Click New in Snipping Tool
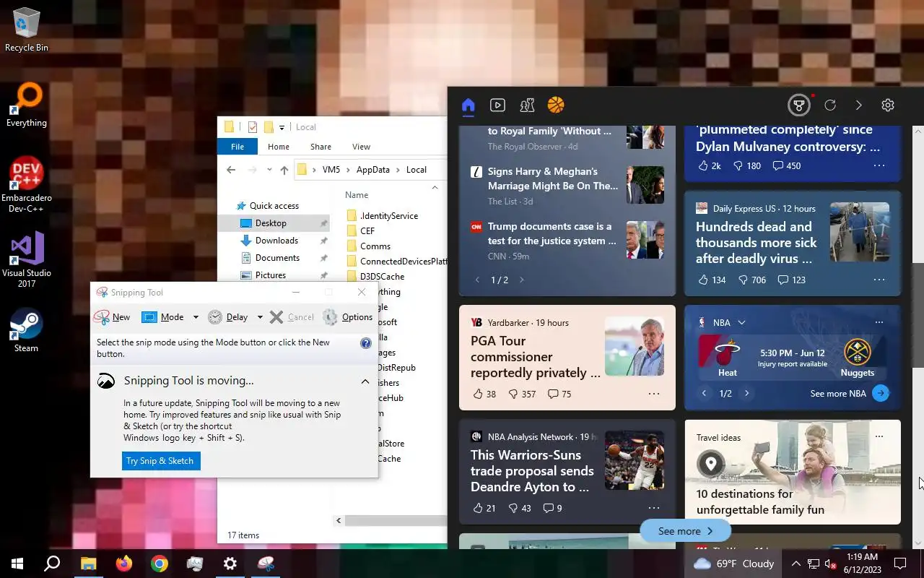 (x=112, y=316)
